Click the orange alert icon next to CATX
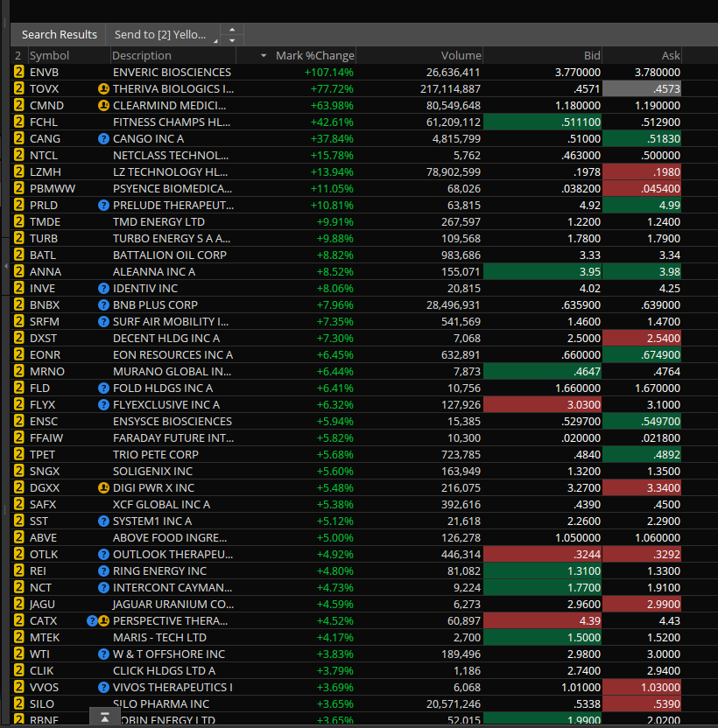This screenshot has height=728, width=718. click(x=103, y=620)
